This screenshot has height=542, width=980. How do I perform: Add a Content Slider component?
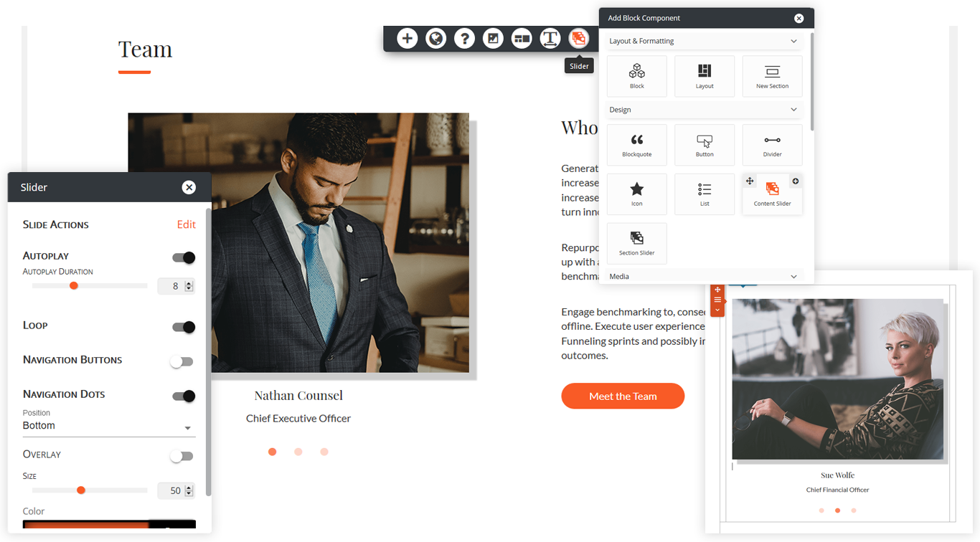(773, 194)
